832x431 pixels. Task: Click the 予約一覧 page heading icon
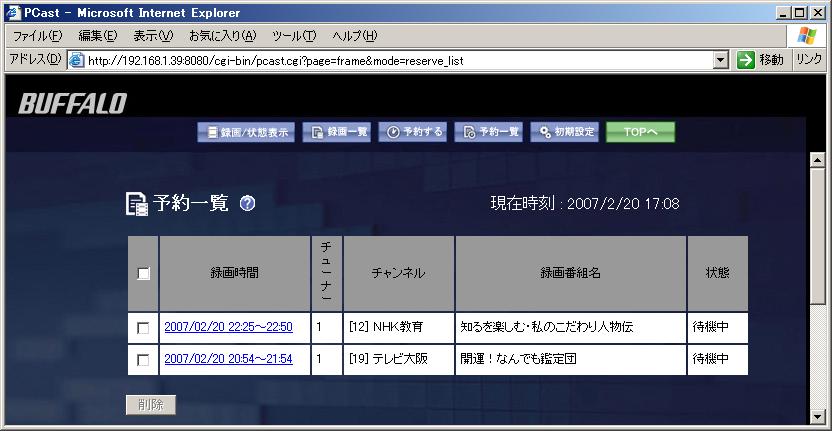pos(136,204)
